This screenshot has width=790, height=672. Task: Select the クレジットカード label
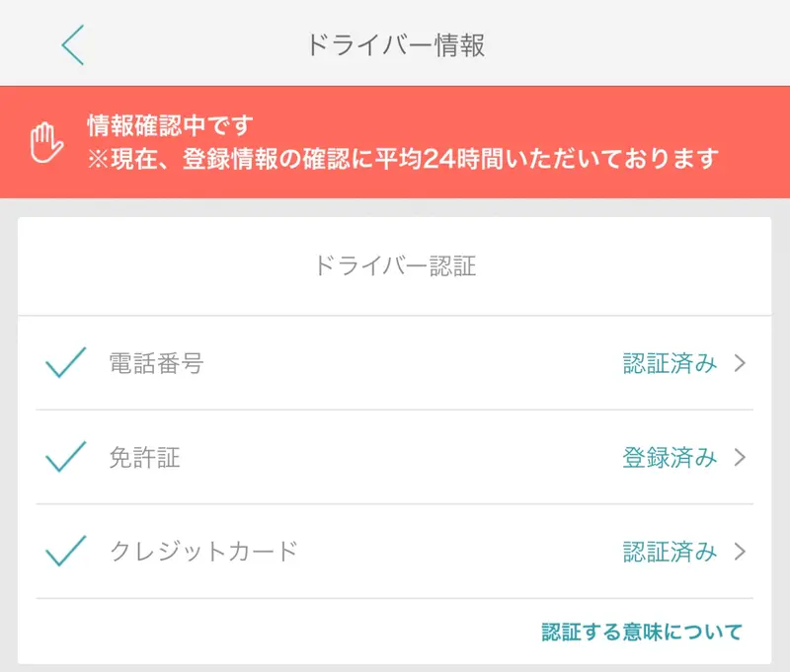click(204, 552)
